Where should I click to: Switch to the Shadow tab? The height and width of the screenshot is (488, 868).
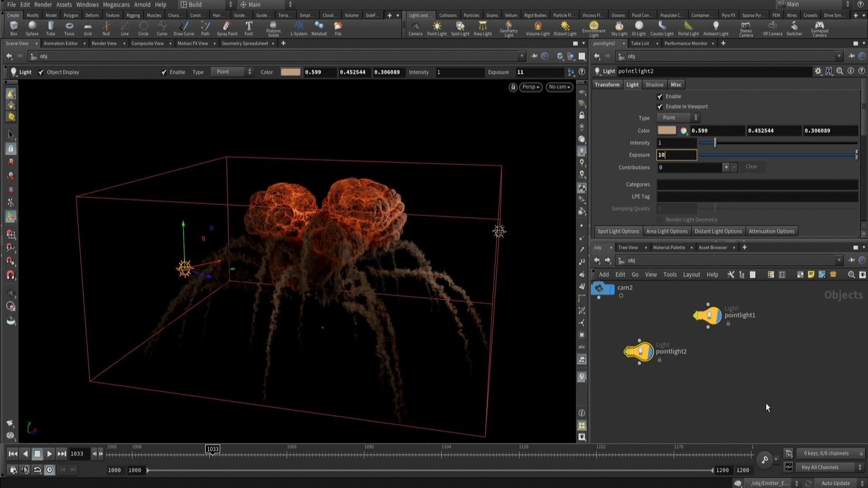point(654,85)
